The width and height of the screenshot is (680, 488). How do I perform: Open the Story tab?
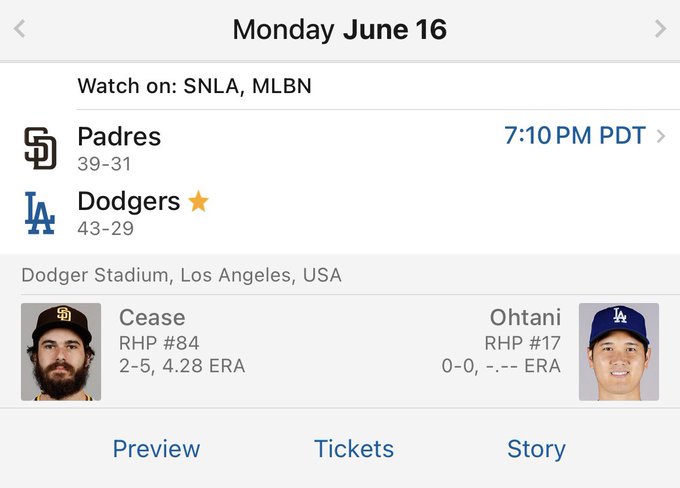pyautogui.click(x=536, y=449)
